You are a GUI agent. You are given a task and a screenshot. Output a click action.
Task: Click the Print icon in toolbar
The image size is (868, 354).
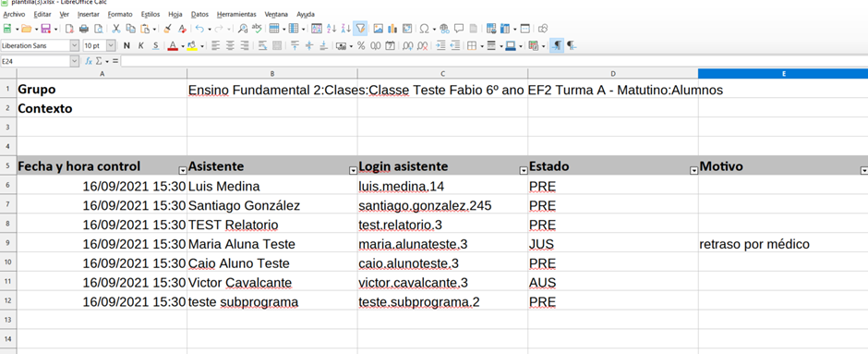click(x=84, y=29)
